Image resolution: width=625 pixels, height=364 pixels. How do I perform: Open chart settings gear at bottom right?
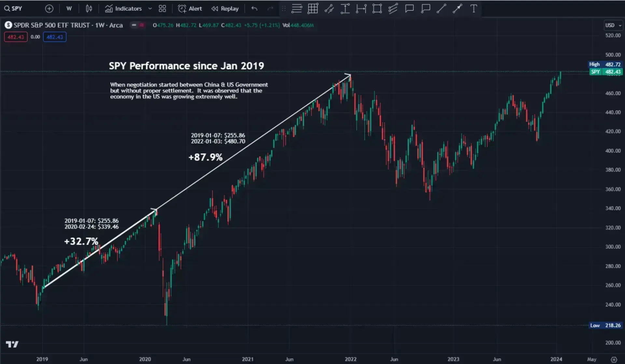[x=614, y=359]
